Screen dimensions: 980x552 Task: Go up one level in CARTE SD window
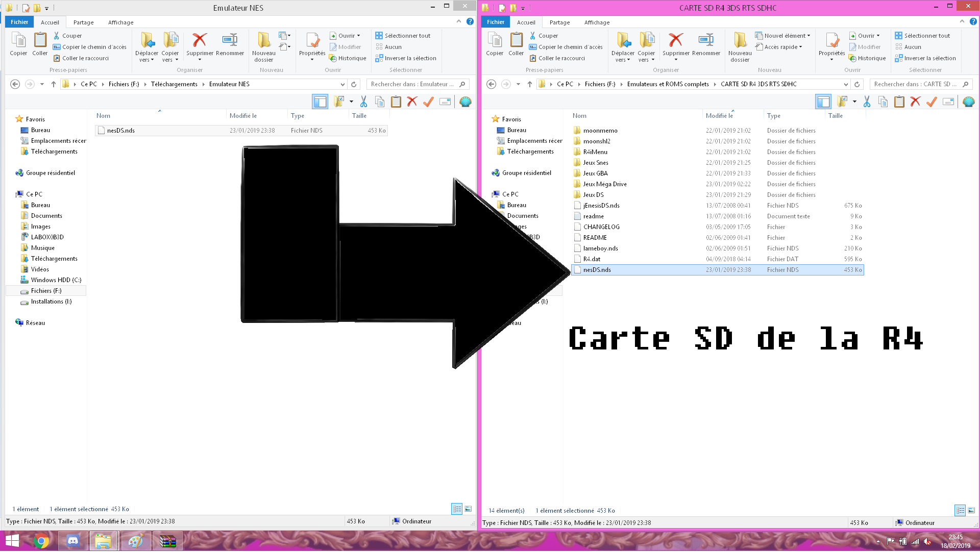(530, 84)
